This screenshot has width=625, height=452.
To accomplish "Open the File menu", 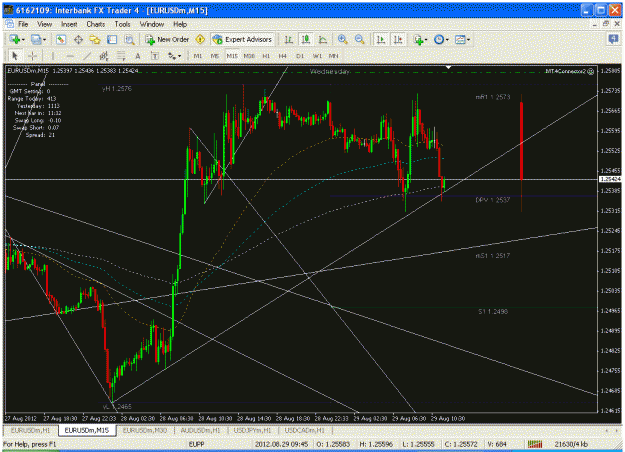I will [23, 24].
